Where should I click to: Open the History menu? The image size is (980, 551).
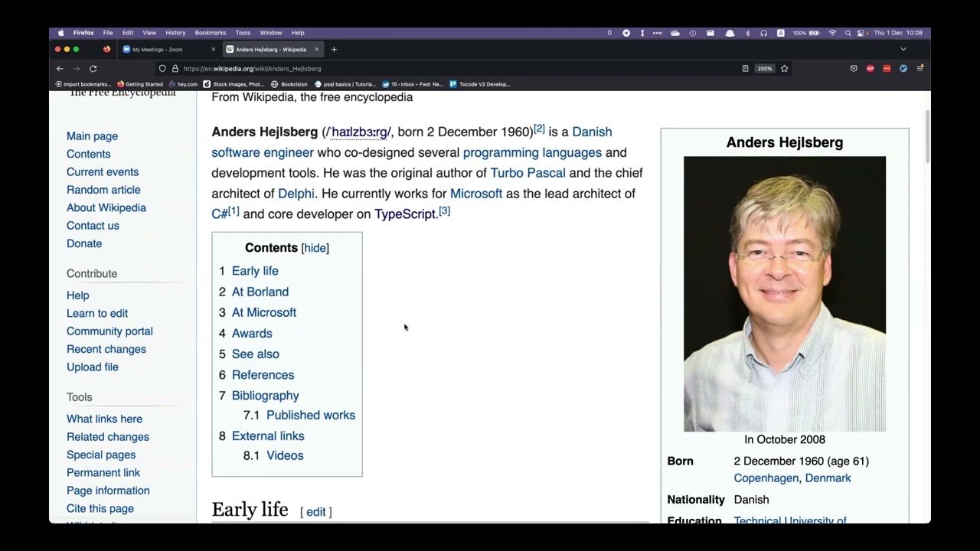(175, 33)
